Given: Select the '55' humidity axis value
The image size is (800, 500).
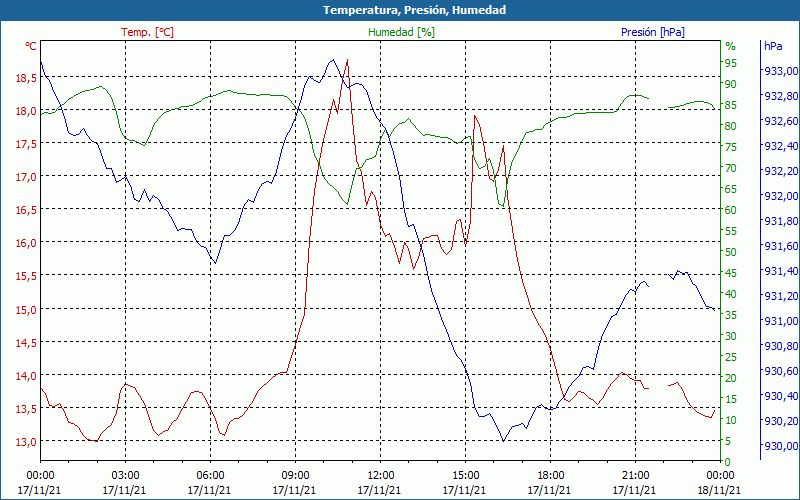Looking at the screenshot, I should [x=731, y=231].
